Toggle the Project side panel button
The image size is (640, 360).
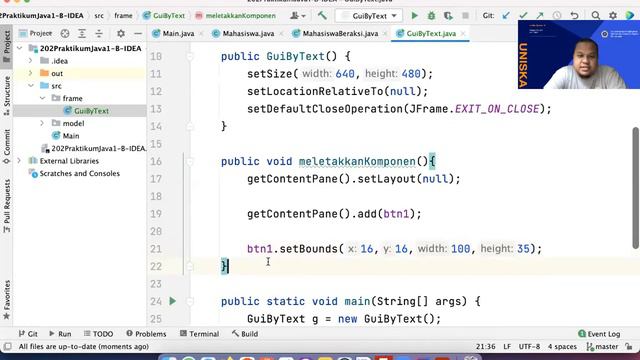tap(7, 47)
